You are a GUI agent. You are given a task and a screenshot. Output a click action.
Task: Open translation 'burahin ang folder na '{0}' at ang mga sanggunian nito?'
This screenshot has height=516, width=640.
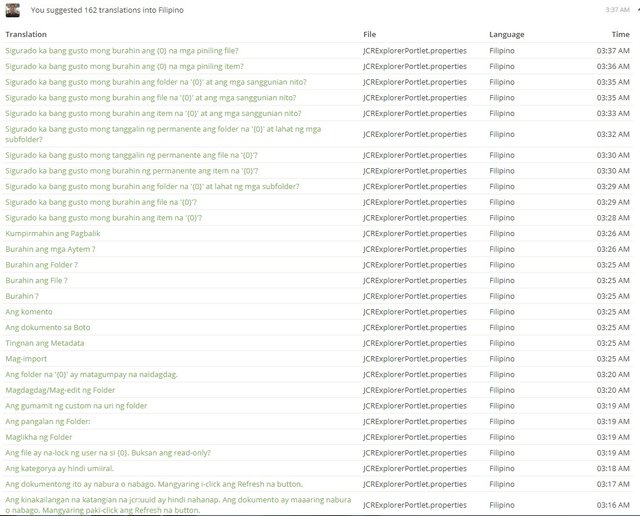pos(156,82)
